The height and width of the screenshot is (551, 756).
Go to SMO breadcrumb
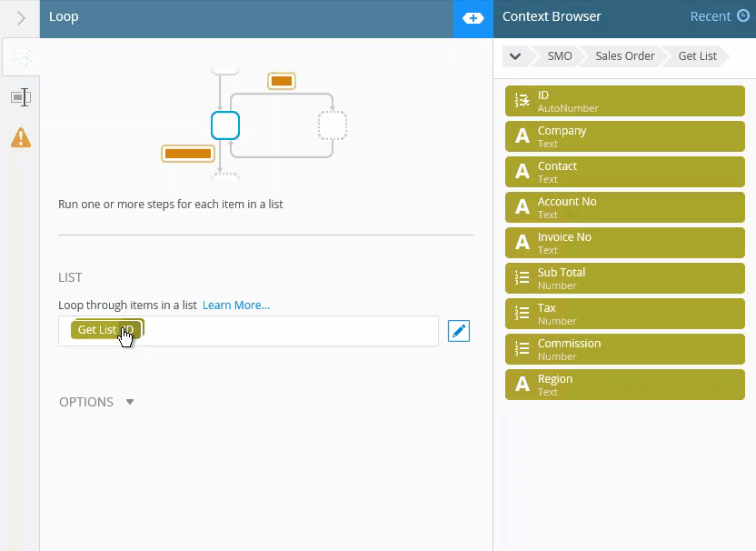click(560, 56)
